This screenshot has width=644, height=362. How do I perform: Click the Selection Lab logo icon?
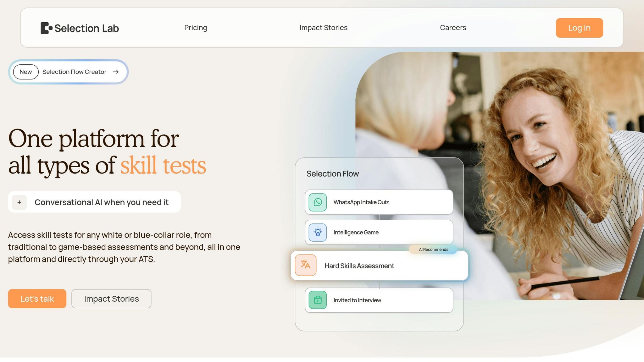[x=47, y=28]
